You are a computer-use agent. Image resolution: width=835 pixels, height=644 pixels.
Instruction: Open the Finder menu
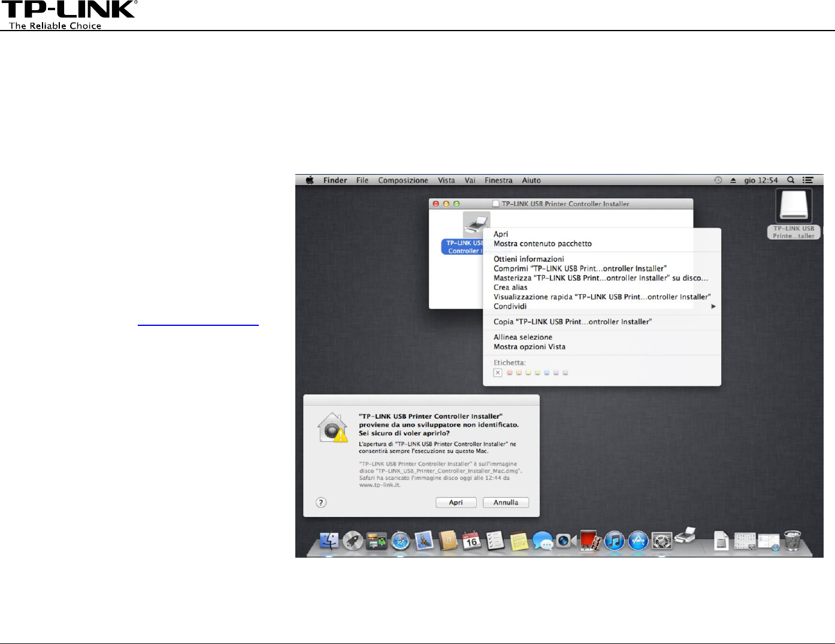tap(335, 180)
